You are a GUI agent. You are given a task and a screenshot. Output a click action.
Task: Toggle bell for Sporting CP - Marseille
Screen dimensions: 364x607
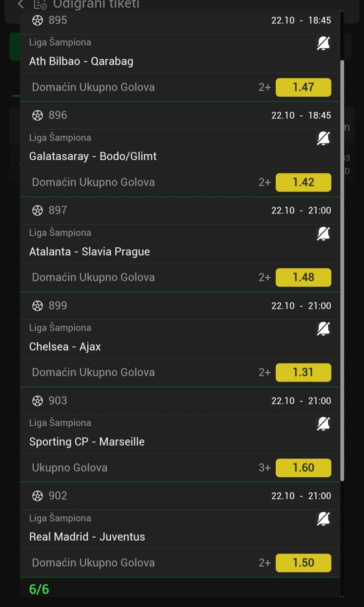coord(323,424)
